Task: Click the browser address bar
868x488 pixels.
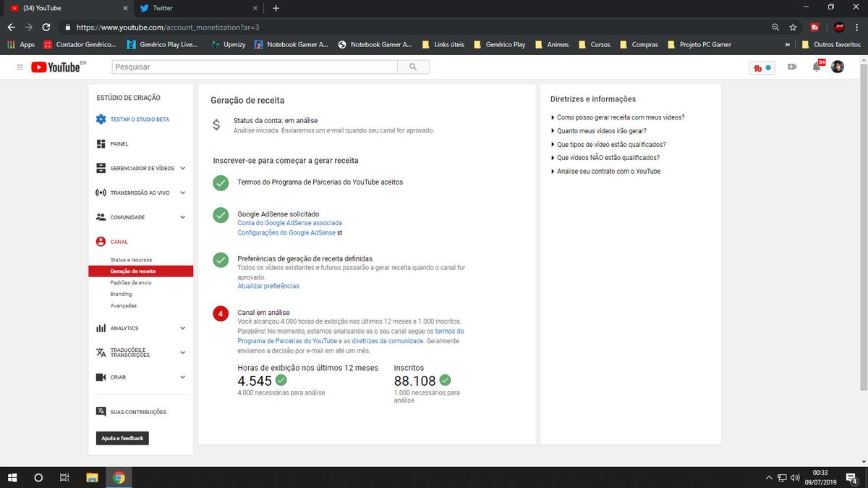Action: point(412,27)
